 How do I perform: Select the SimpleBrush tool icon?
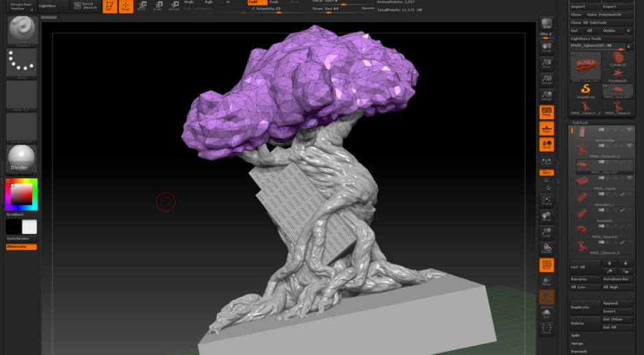coord(585,90)
